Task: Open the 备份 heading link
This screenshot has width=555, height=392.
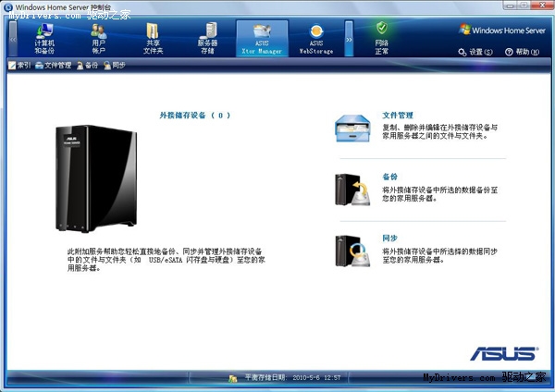Action: click(389, 177)
